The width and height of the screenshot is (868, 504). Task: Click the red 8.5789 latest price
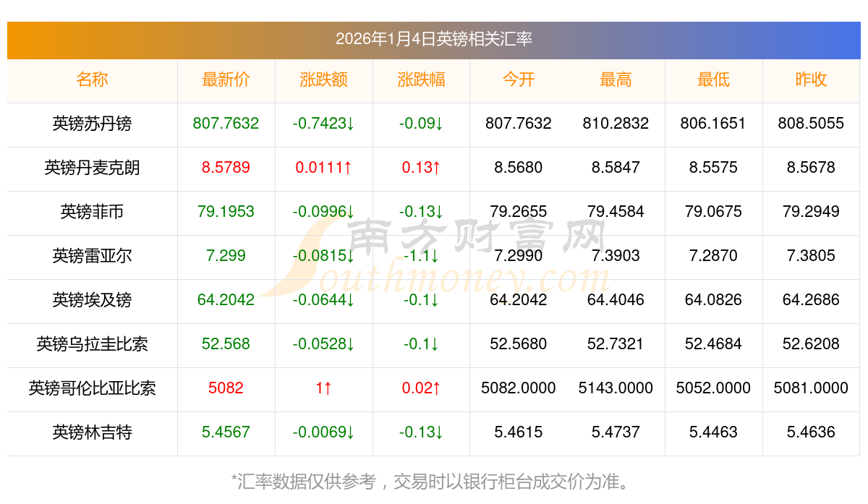pos(226,168)
